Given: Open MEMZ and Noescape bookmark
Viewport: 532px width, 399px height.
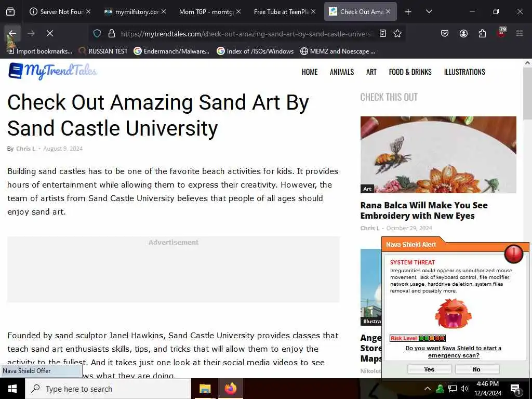Looking at the screenshot, I should point(338,51).
